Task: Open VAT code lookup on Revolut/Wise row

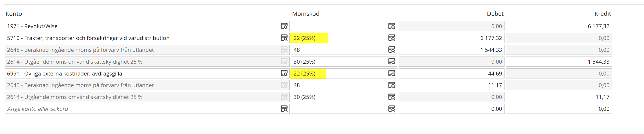Action: (391, 26)
